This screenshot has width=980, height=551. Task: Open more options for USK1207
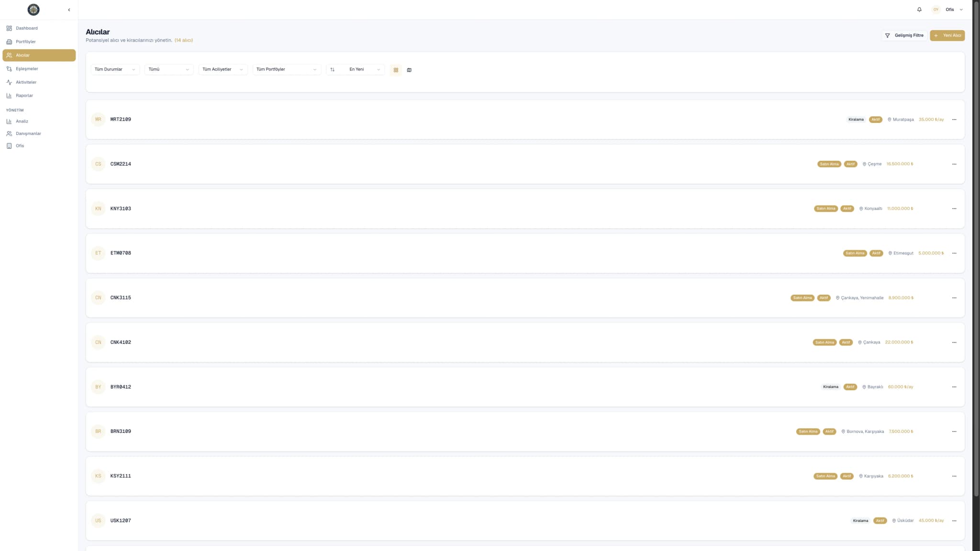coord(954,520)
